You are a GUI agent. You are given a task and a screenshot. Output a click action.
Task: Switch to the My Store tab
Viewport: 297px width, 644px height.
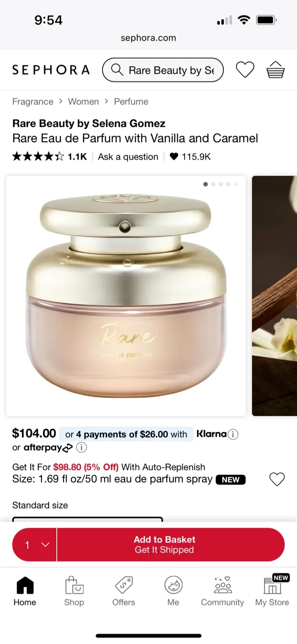pos(272,590)
